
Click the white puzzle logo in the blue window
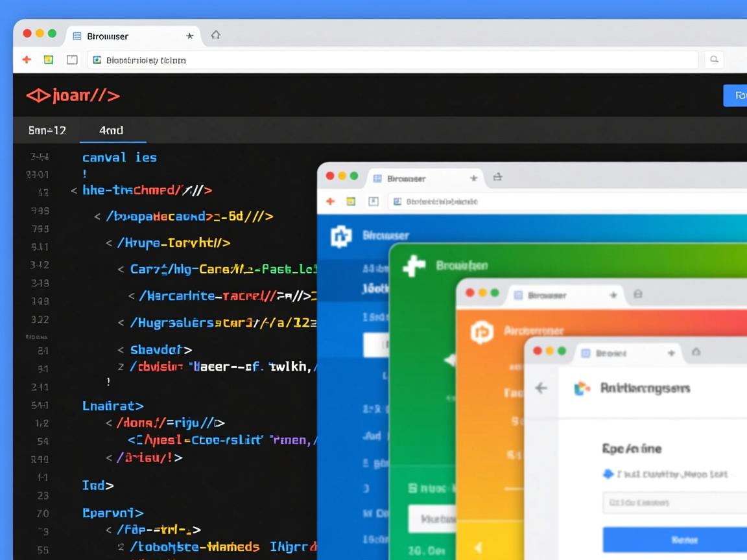(341, 237)
